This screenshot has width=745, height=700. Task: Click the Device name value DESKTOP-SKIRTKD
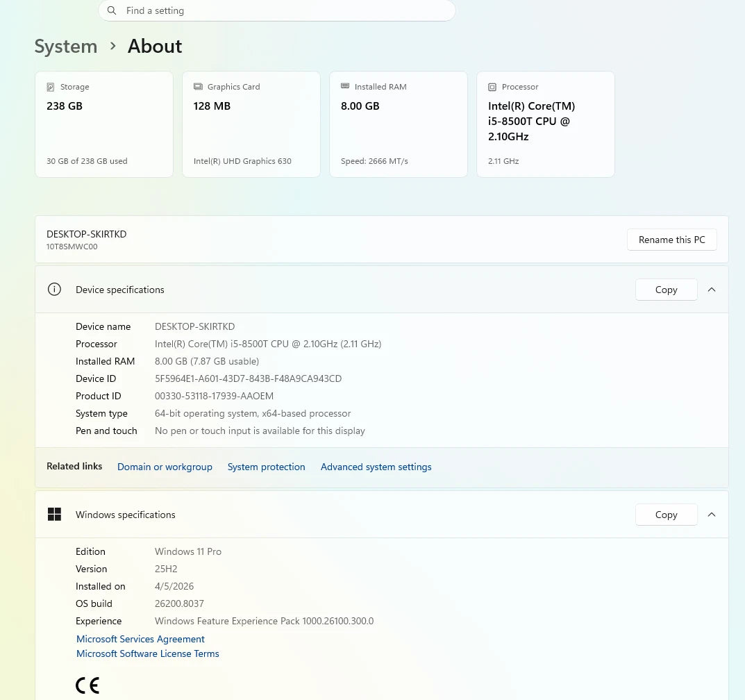click(195, 326)
